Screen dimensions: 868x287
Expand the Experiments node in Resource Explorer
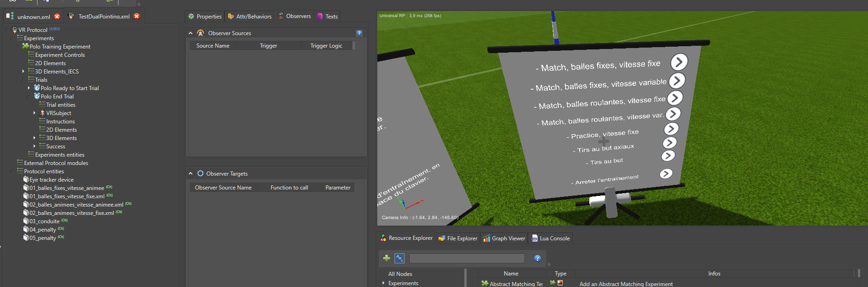pos(383,283)
